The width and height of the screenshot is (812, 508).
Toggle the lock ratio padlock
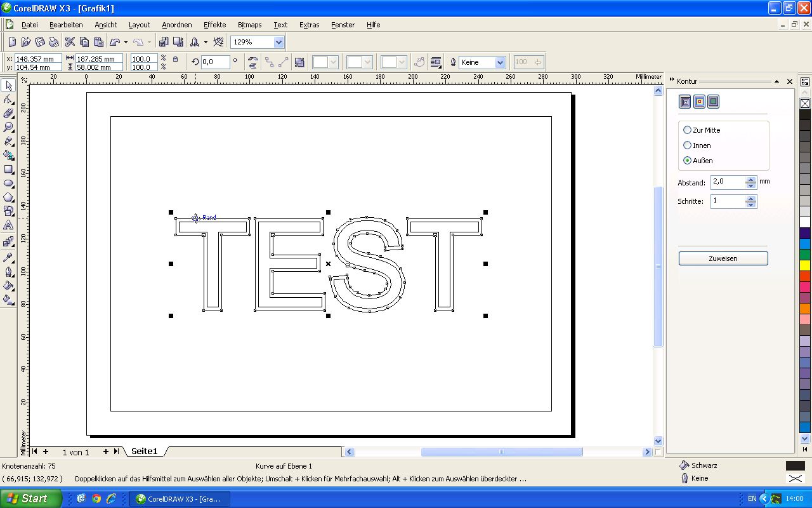(x=175, y=58)
